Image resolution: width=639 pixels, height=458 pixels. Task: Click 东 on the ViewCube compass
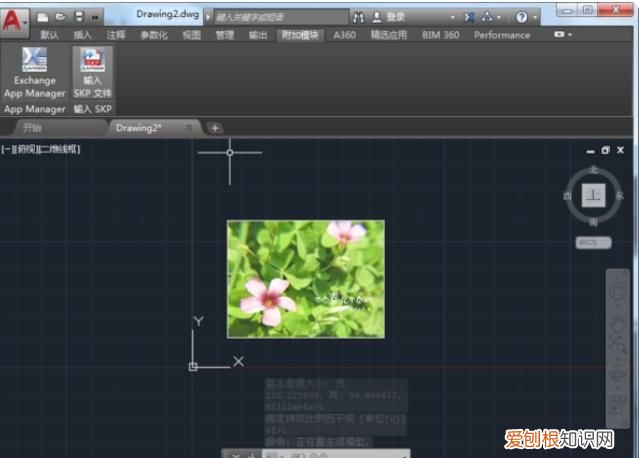(x=620, y=196)
